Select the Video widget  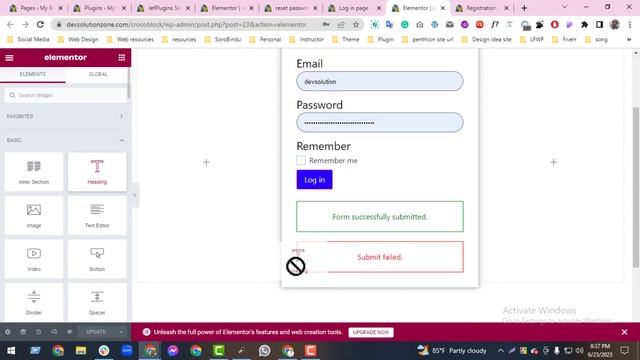tap(34, 259)
